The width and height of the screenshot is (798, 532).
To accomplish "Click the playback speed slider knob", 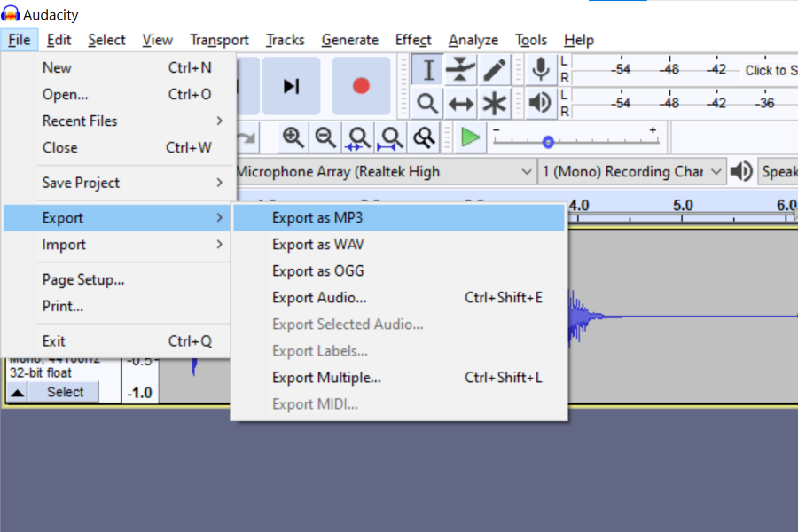I will 548,143.
